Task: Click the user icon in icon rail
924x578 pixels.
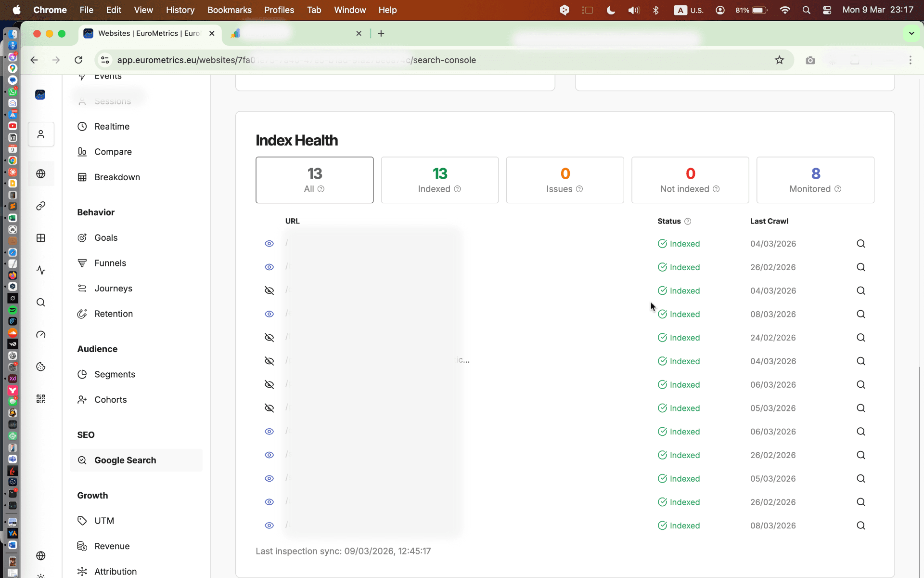Action: 41,134
